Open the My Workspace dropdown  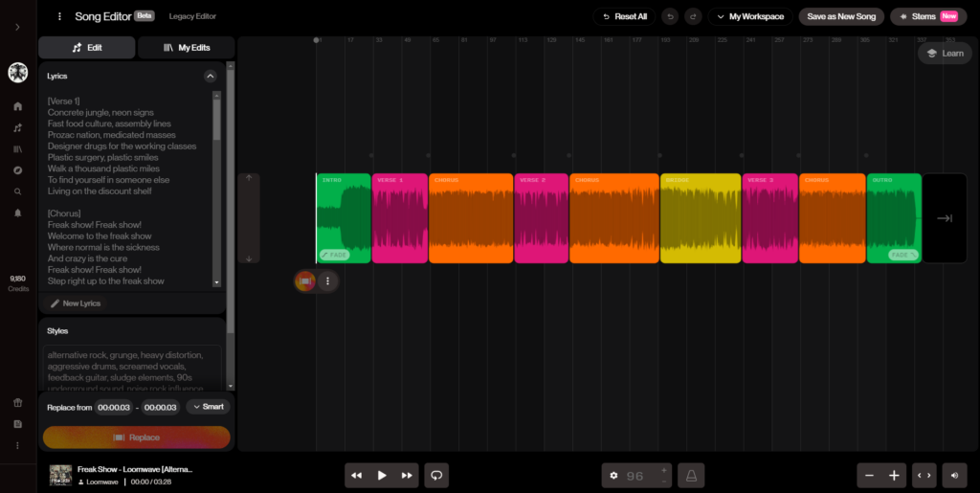click(x=750, y=16)
